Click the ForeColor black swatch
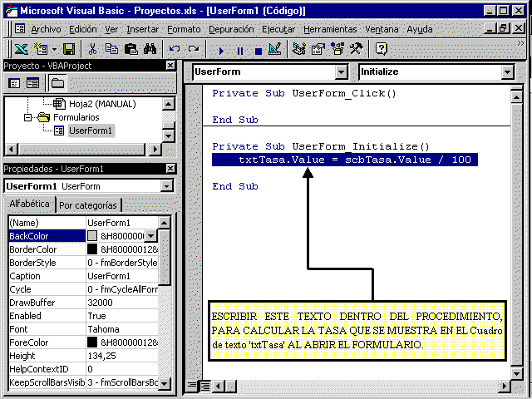The width and height of the screenshot is (532, 399). tap(92, 342)
